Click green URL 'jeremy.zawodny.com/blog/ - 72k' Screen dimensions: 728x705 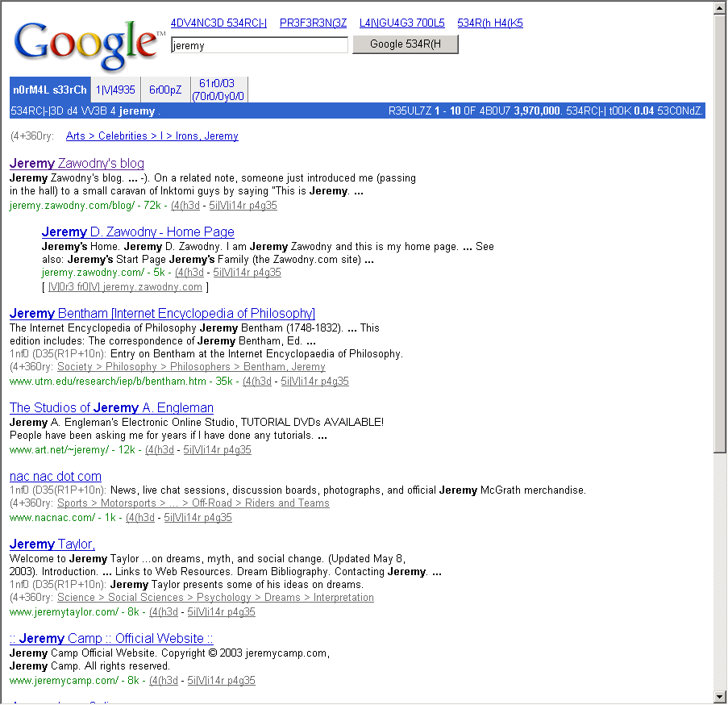(85, 205)
